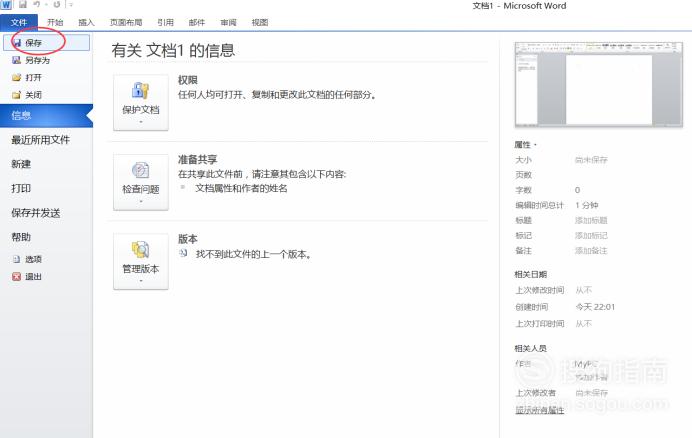Switch to the 引用 (References) tab
The image size is (692, 438).
(165, 23)
